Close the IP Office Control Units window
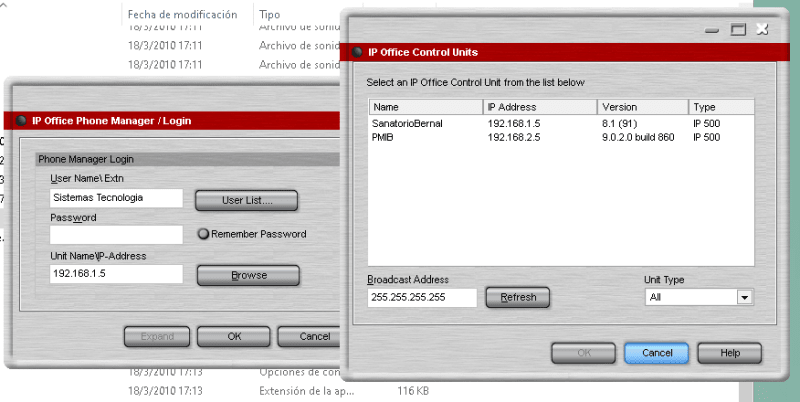The width and height of the screenshot is (800, 402). pyautogui.click(x=762, y=29)
